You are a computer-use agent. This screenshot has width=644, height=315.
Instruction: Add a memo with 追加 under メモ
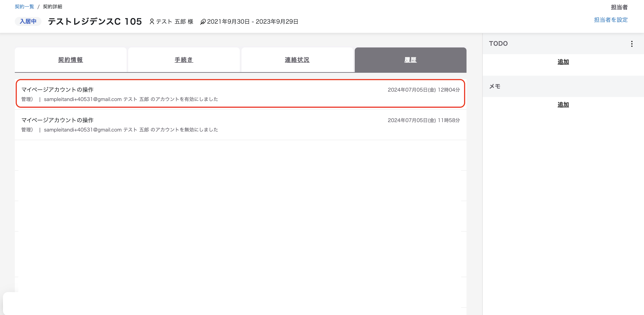pyautogui.click(x=563, y=105)
